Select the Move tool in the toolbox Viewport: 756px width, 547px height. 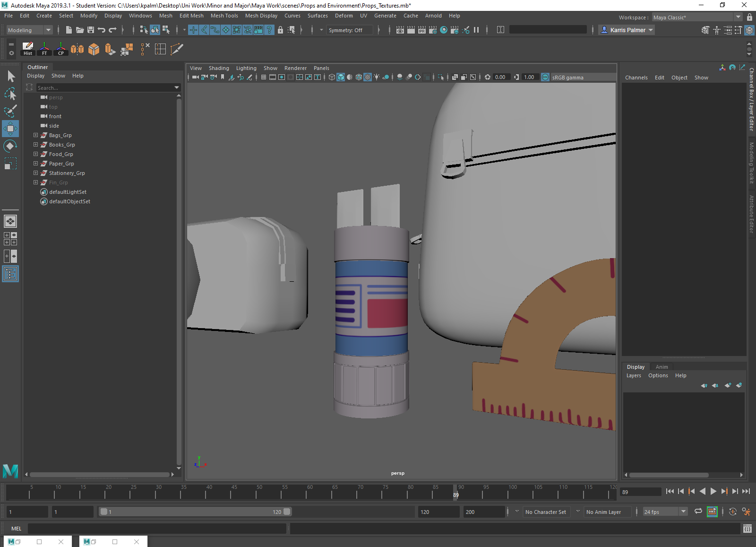pyautogui.click(x=10, y=129)
